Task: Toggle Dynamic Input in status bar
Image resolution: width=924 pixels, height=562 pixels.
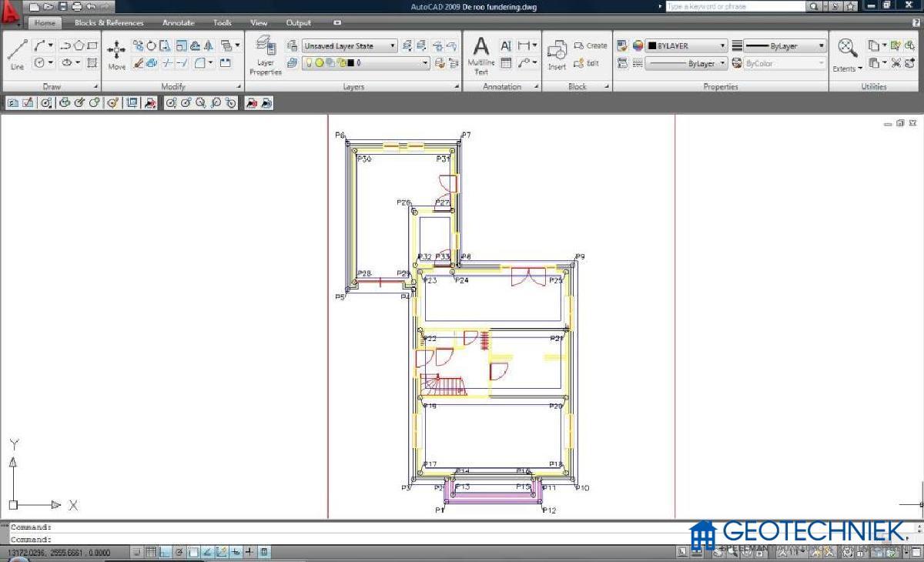Action: 236,552
